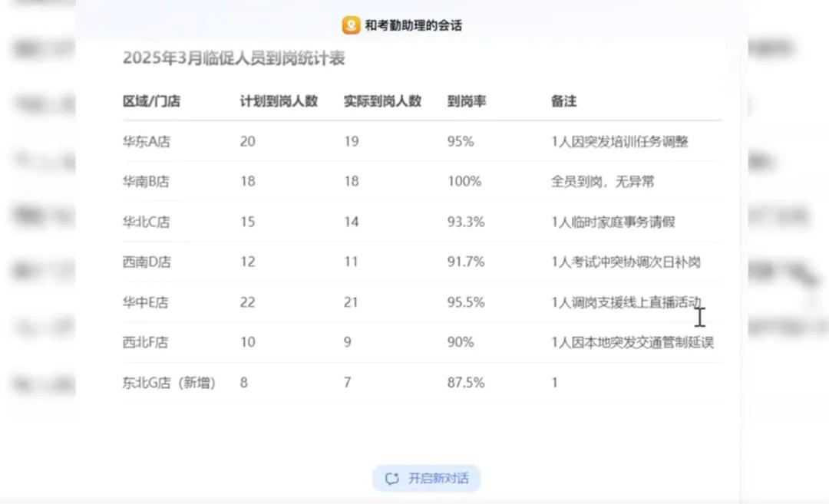Click the 和考勤助理的会话 title text
Image resolution: width=829 pixels, height=504 pixels.
414,25
